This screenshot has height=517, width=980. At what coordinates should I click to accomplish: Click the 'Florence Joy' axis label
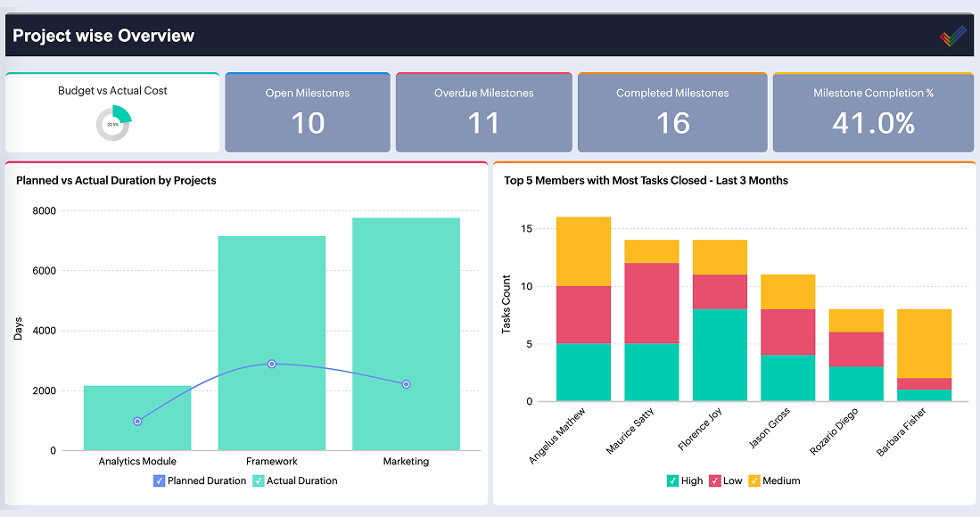(700, 429)
